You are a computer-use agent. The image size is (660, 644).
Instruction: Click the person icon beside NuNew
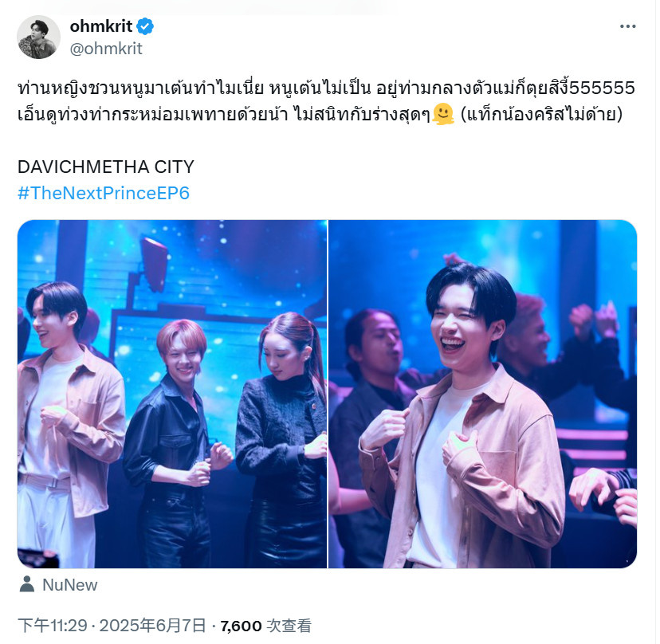27,585
